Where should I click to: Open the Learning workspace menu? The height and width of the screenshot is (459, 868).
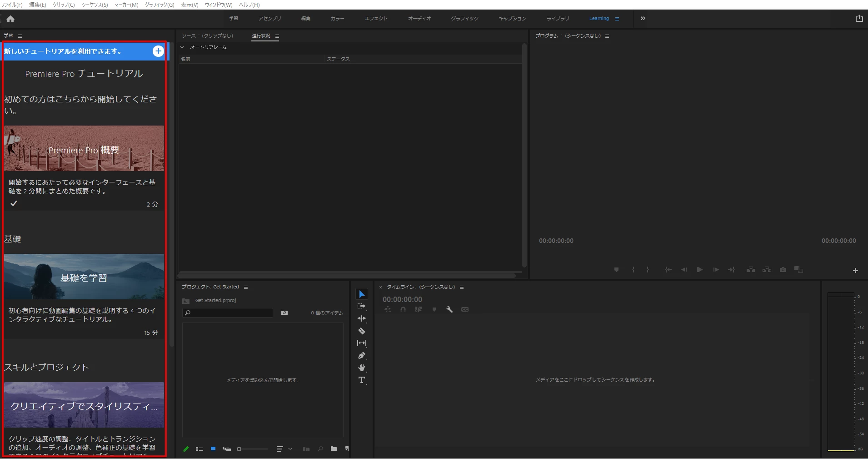pos(617,19)
